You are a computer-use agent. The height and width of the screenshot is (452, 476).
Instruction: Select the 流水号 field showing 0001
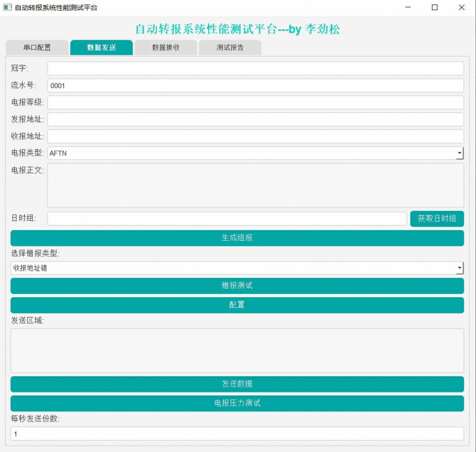(254, 85)
